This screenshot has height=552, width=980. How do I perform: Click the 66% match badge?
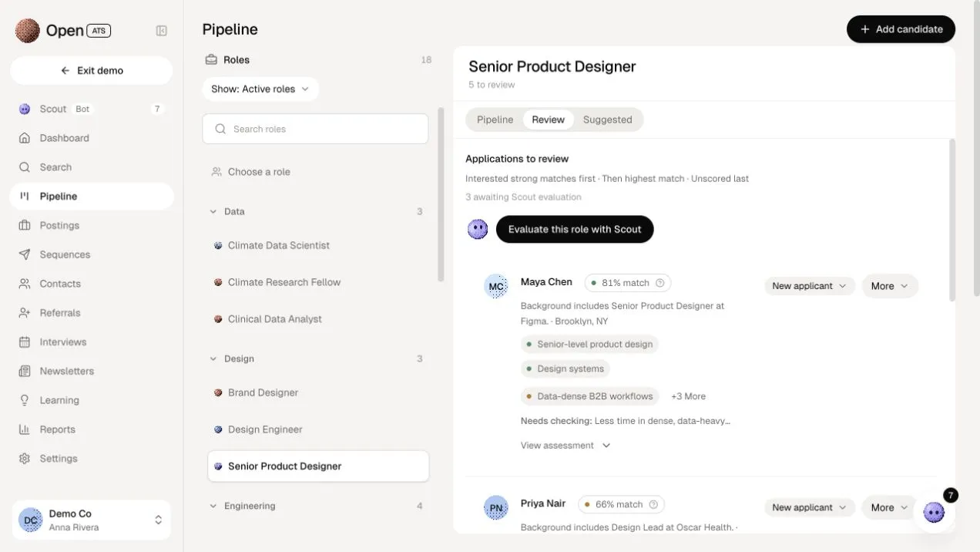click(621, 505)
